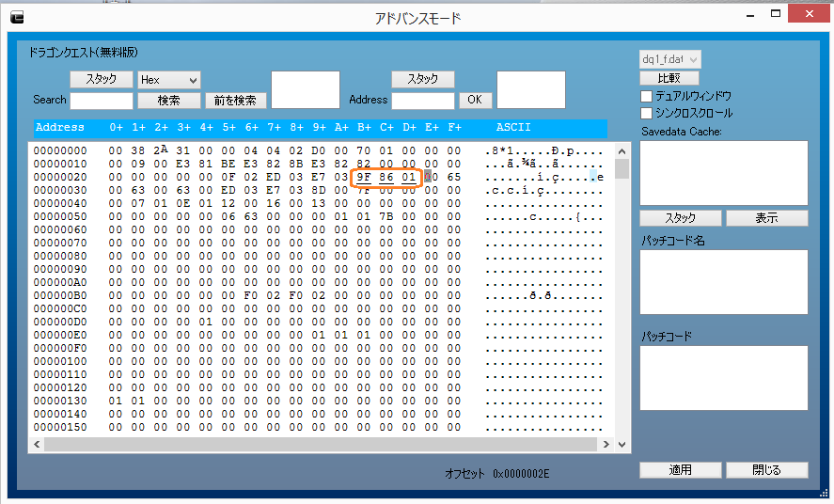Click into the Search input field

pos(102,100)
